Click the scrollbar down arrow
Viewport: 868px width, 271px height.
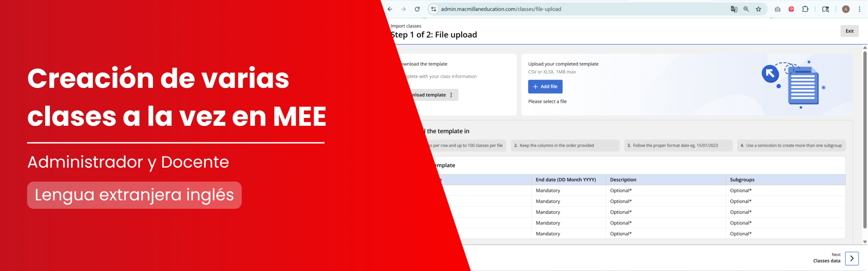click(865, 242)
